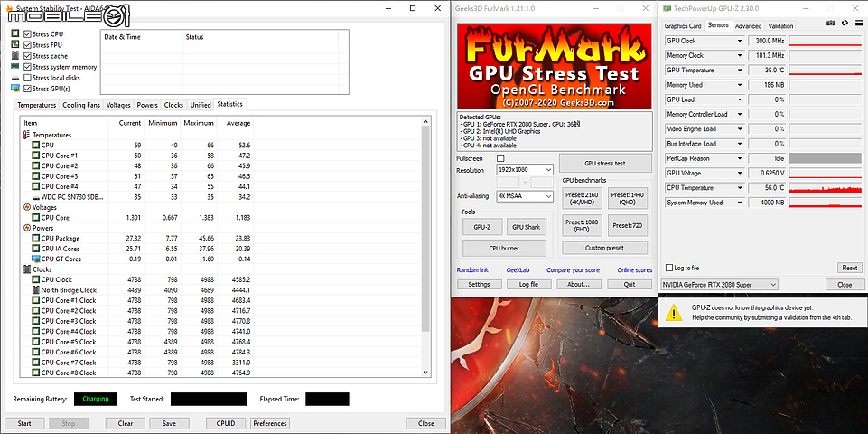Open the GPU Clock sensor dropdown arrow
868x434 pixels.
coord(740,41)
